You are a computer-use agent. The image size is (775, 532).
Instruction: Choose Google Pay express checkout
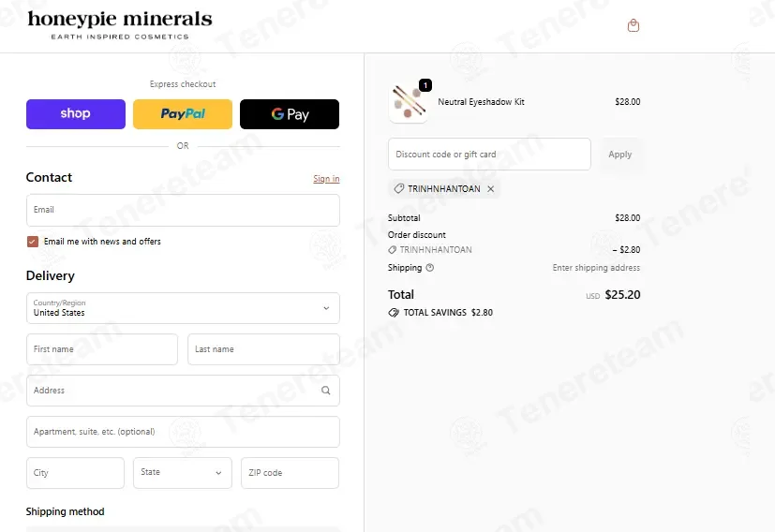[290, 114]
